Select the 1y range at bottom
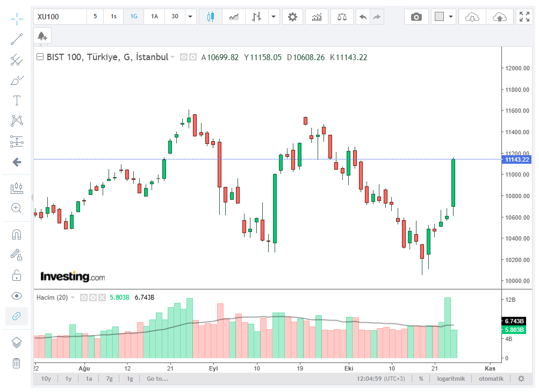 (69, 379)
